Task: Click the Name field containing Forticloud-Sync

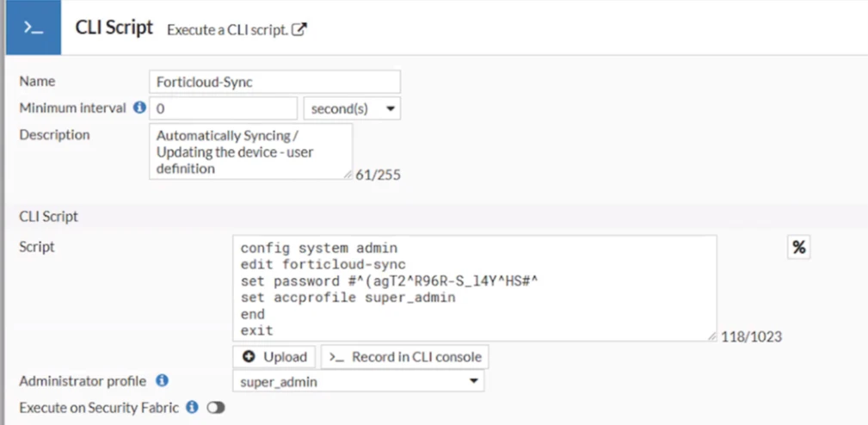Action: click(x=274, y=82)
